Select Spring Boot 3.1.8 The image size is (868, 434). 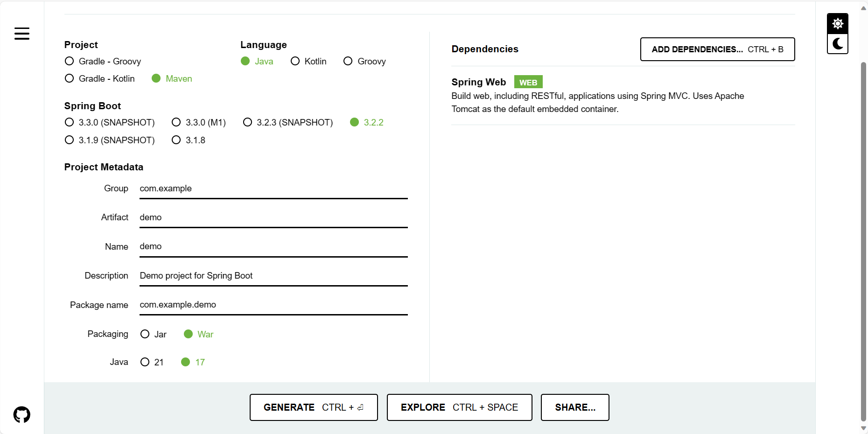click(189, 140)
